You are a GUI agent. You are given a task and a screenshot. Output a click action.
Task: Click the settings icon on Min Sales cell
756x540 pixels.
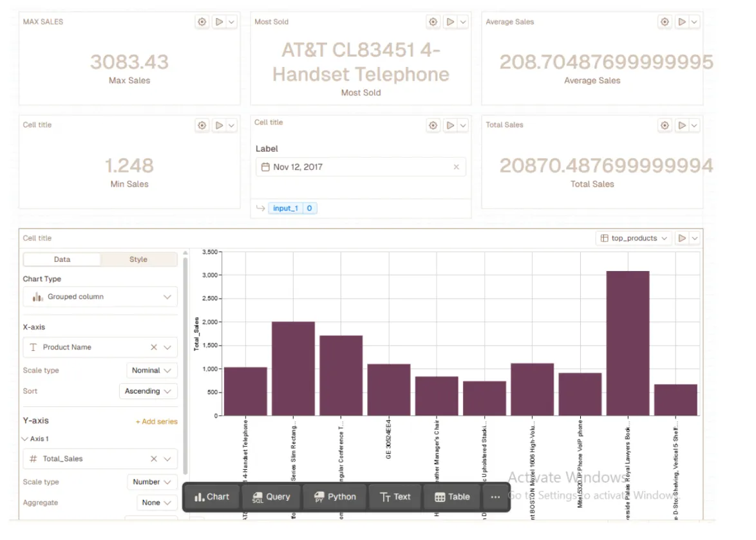click(x=202, y=126)
